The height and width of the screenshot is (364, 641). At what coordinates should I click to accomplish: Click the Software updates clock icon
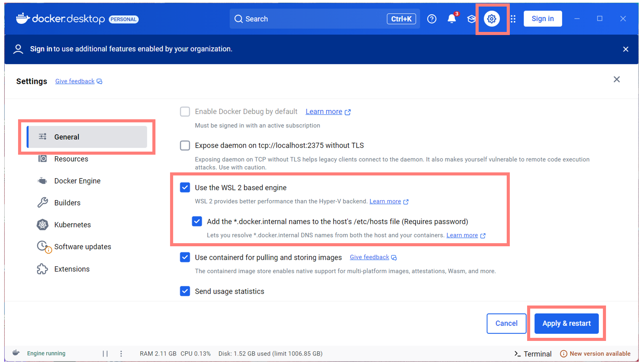(43, 247)
